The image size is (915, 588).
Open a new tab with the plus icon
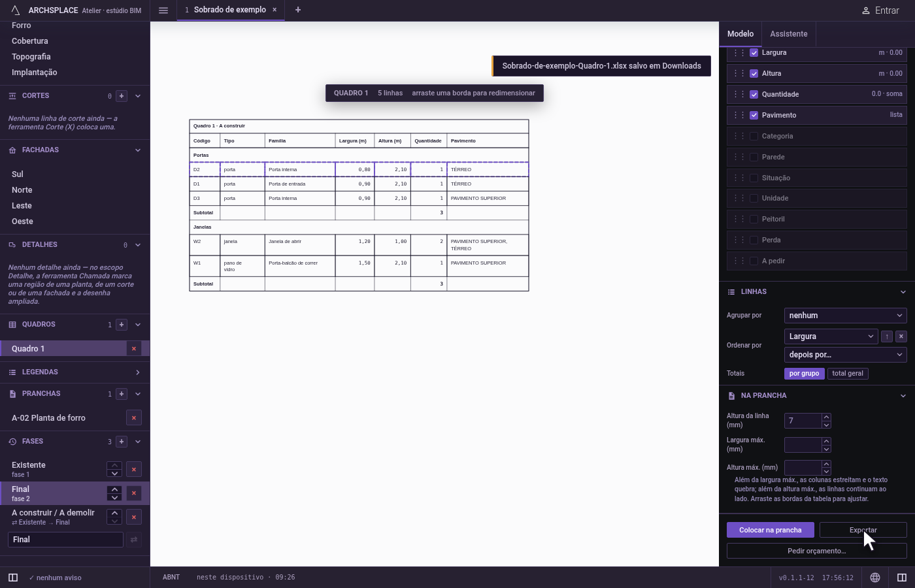click(298, 10)
